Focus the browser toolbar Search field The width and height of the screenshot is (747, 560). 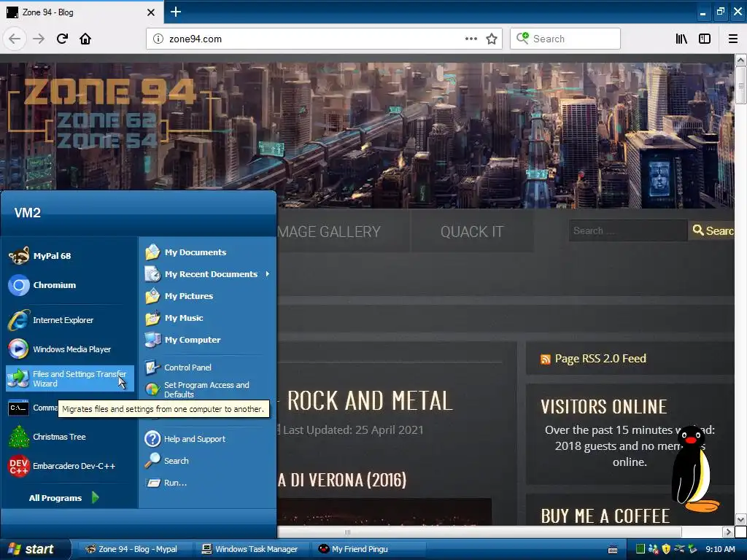565,39
